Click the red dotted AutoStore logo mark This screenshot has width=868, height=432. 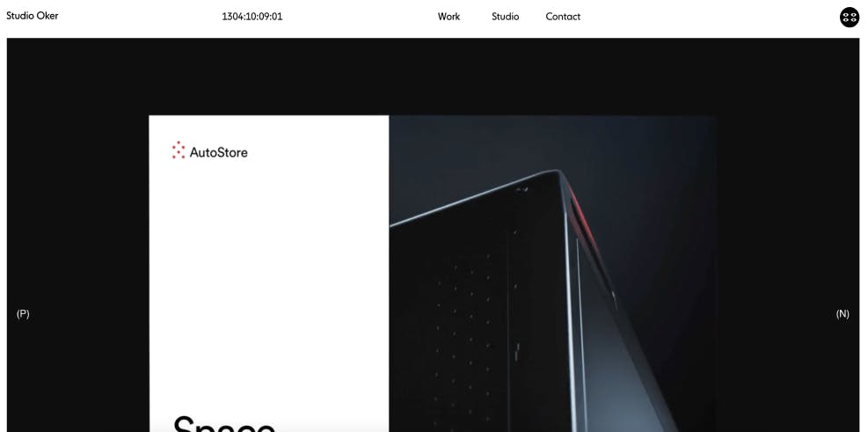[x=179, y=150]
